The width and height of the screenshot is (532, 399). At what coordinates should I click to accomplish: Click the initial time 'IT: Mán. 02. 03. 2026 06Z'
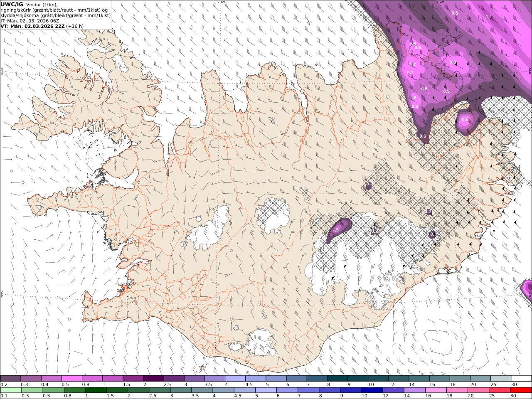[30, 21]
